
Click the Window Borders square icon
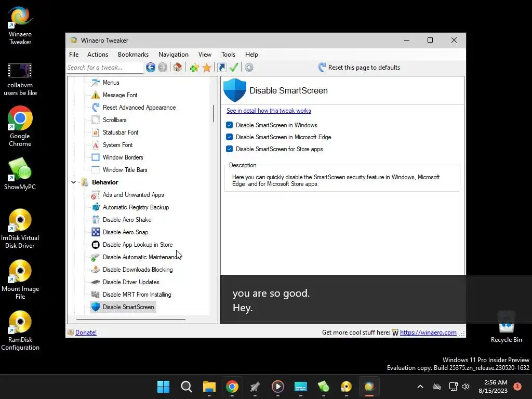(x=96, y=157)
